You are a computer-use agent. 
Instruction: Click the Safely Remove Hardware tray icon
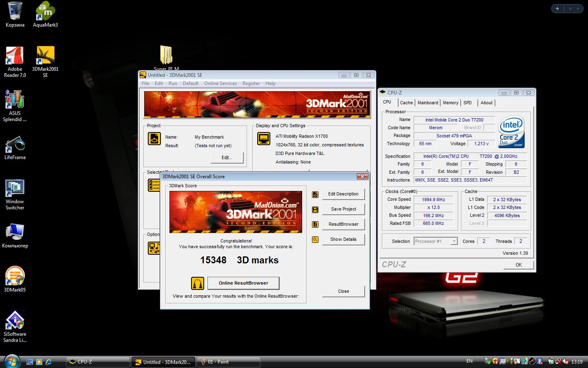point(488,361)
